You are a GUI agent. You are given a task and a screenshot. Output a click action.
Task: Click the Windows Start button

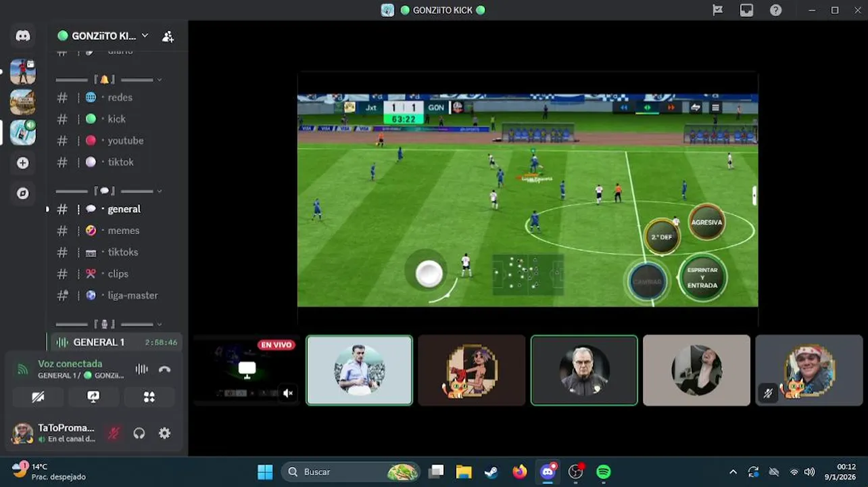(x=265, y=471)
